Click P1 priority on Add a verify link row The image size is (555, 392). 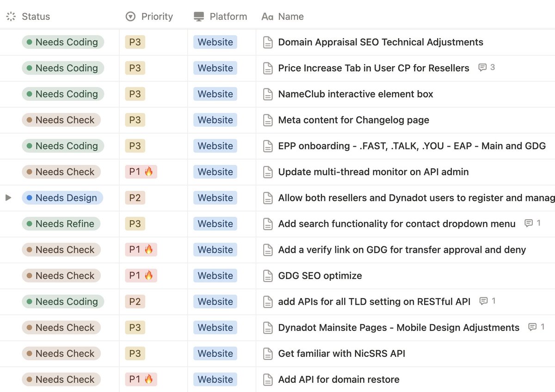click(x=141, y=250)
